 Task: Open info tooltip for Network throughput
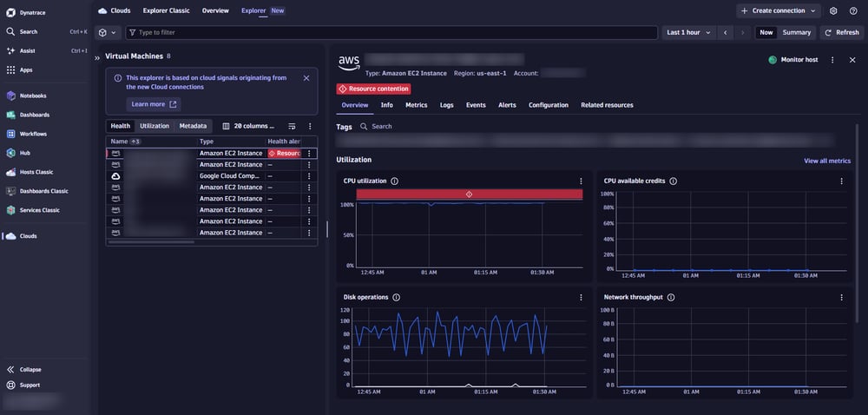[x=671, y=297]
